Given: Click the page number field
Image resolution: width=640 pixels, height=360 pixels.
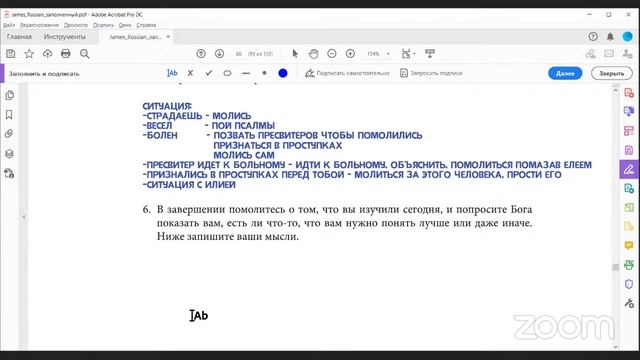Looking at the screenshot, I should [x=239, y=53].
